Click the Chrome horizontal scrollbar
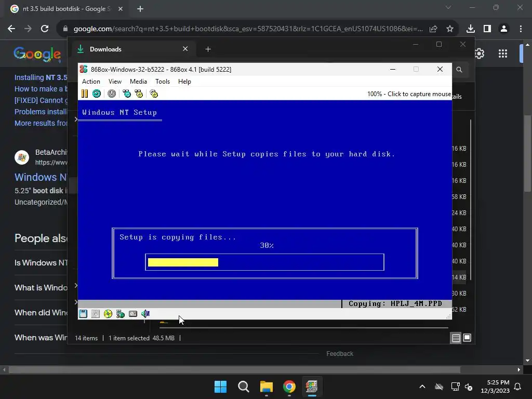Image resolution: width=532 pixels, height=399 pixels. click(x=234, y=369)
